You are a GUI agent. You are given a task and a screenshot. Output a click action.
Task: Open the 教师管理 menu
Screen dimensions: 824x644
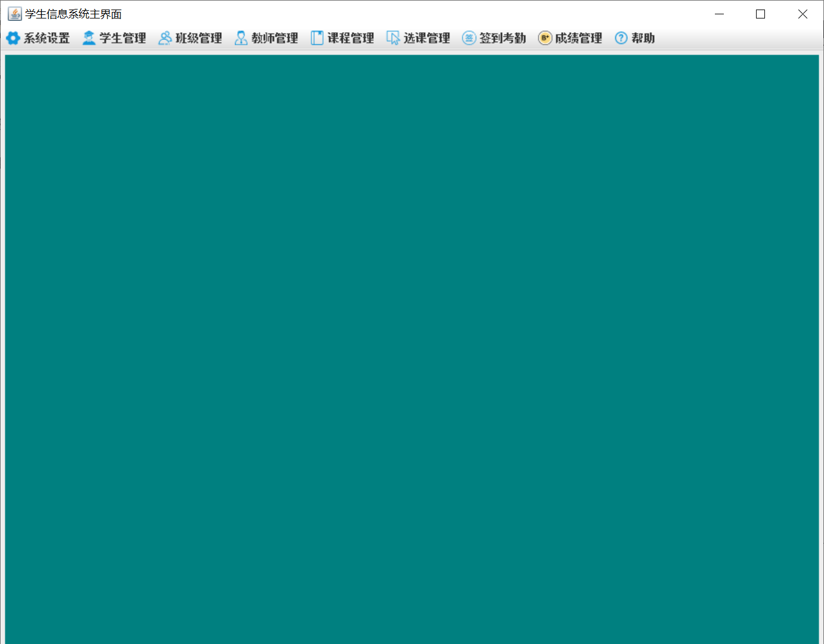tap(267, 38)
